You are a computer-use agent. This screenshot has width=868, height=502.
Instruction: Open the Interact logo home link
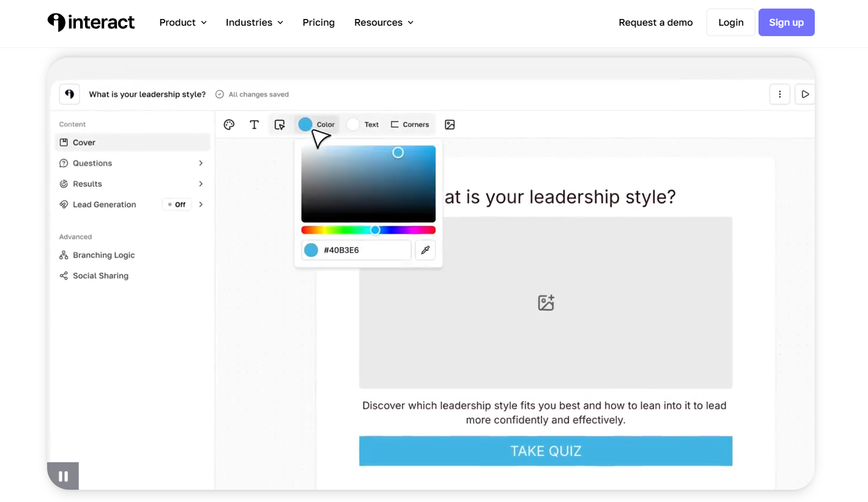(91, 23)
